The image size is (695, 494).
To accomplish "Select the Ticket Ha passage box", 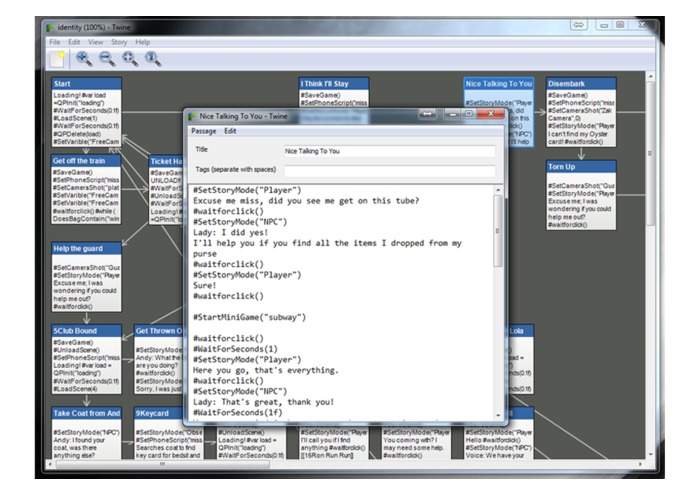I will click(x=166, y=191).
